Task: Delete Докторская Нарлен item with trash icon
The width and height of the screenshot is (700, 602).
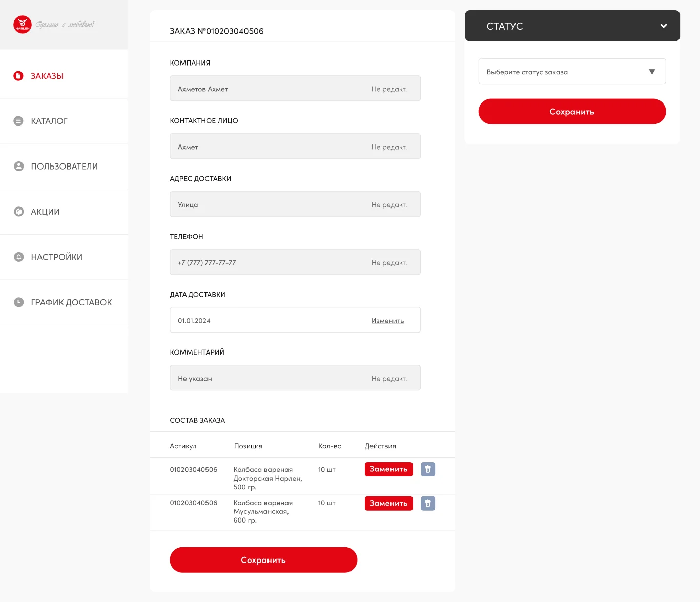Action: click(428, 469)
